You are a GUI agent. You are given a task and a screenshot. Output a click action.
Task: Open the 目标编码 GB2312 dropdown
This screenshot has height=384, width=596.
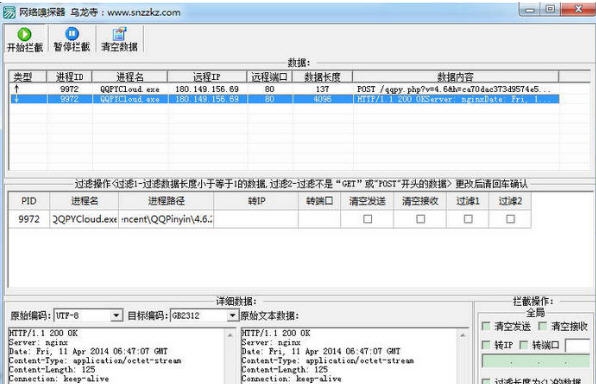point(232,316)
